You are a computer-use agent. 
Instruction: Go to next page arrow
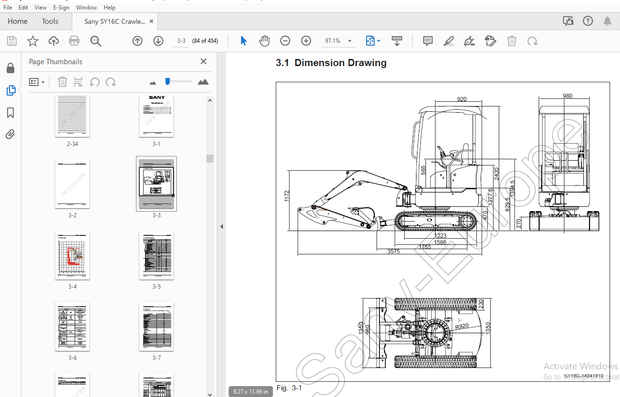click(158, 41)
